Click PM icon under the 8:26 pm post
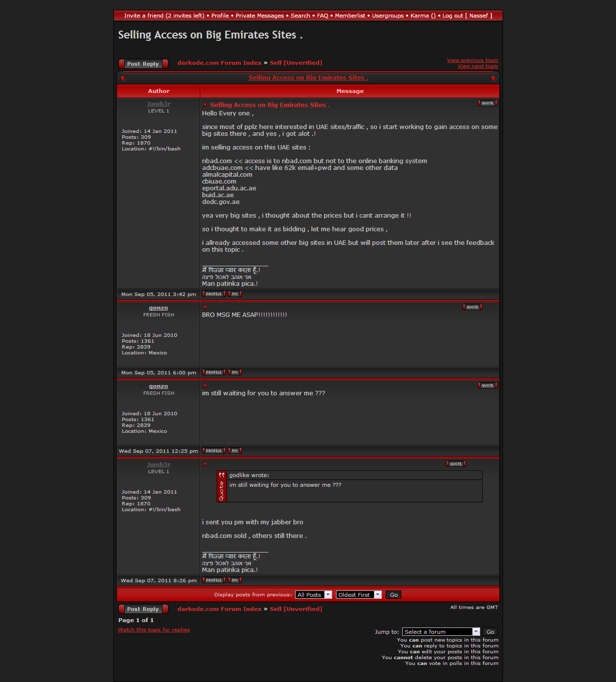This screenshot has height=682, width=616. coord(235,580)
